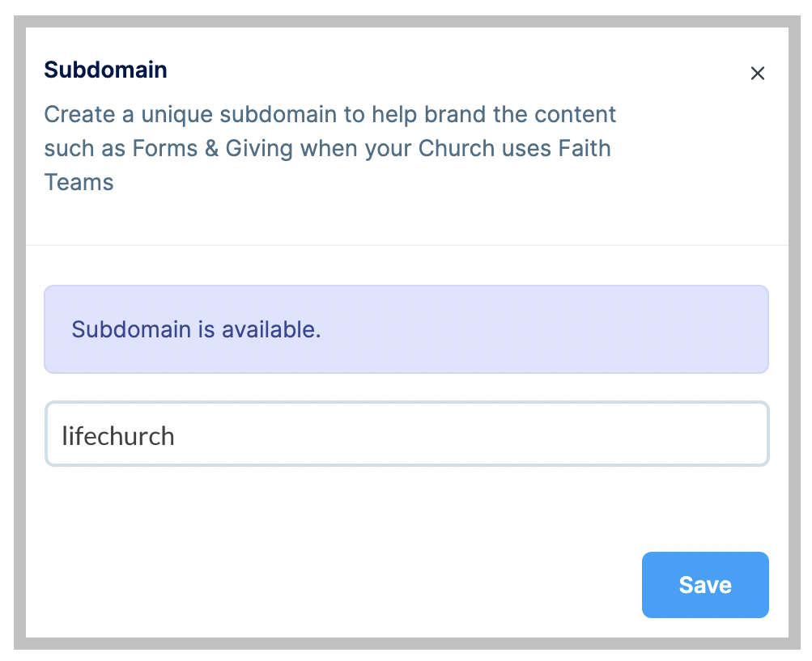The image size is (812, 661).
Task: Click the gray backdrop outside the dialog
Action: click(19, 324)
